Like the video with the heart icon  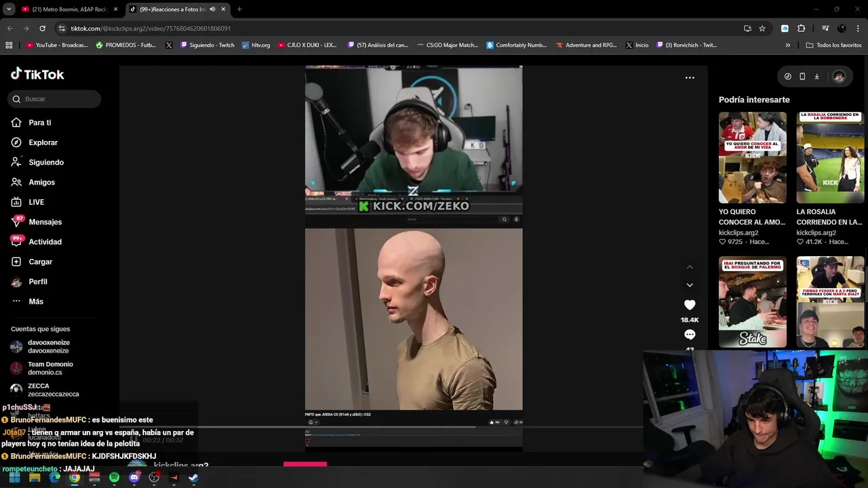[x=690, y=305]
